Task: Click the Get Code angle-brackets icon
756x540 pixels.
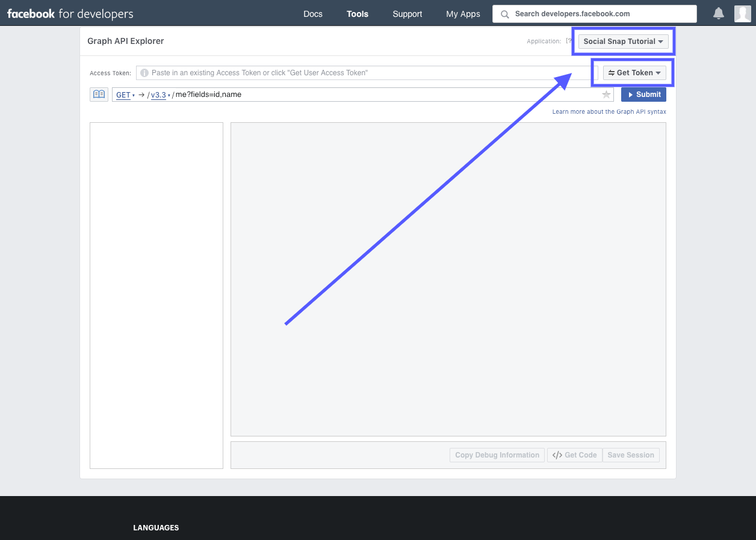Action: 557,455
